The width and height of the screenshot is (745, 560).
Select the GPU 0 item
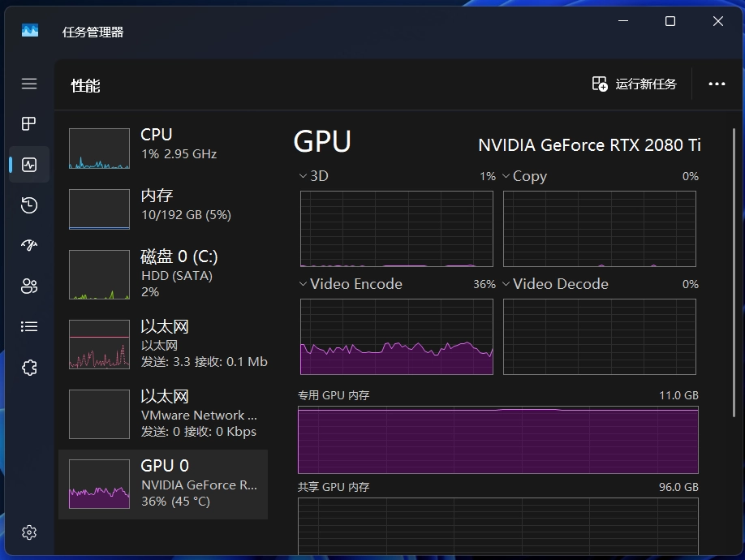click(163, 484)
